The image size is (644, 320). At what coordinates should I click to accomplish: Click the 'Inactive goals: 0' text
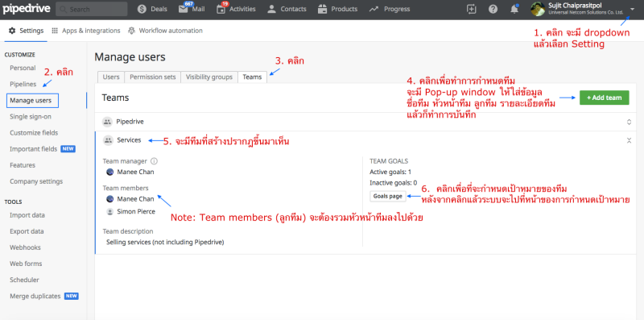pyautogui.click(x=393, y=183)
